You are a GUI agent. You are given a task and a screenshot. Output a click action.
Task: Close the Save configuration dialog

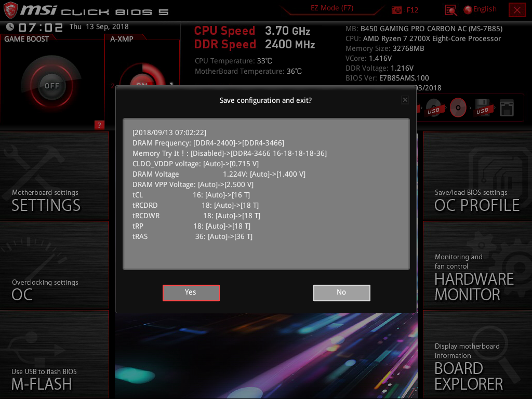tap(405, 100)
